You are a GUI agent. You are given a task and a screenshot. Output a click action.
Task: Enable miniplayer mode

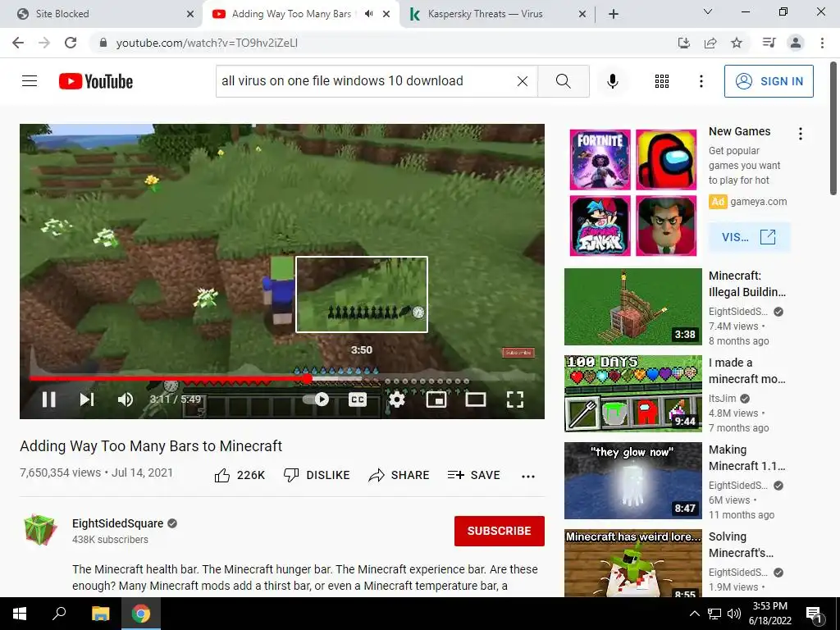436,399
